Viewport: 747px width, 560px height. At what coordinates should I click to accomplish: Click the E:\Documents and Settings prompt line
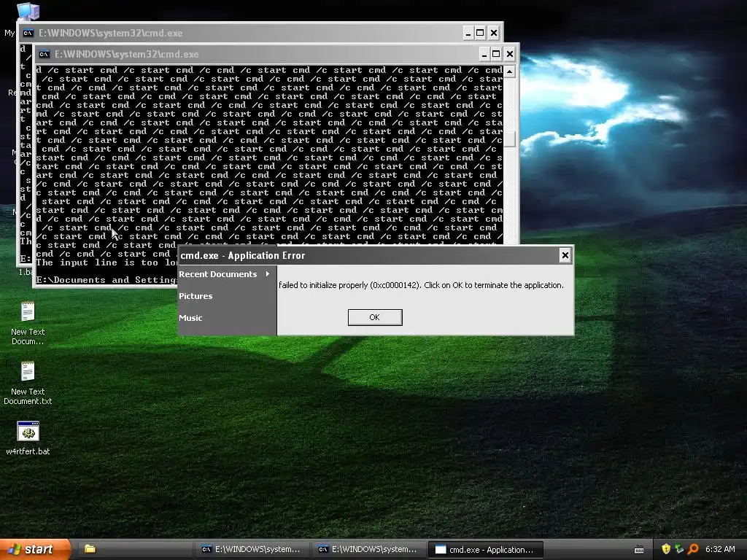point(107,280)
